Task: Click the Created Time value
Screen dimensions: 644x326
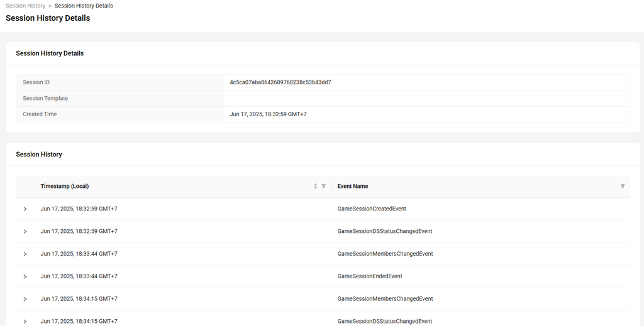Action: (268, 114)
